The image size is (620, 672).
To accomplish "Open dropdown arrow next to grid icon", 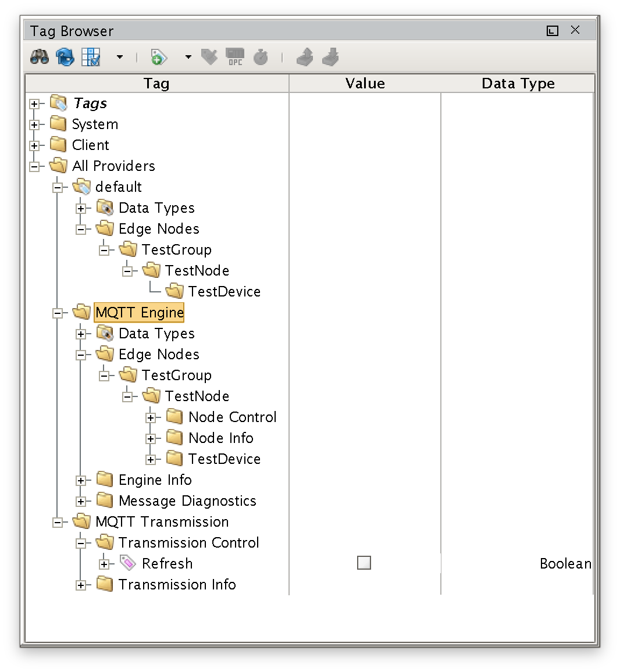I will click(x=120, y=57).
